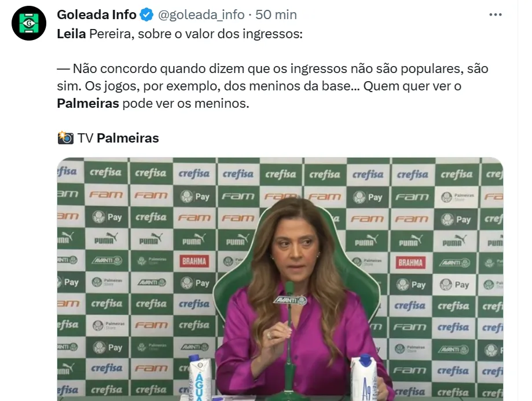Click the Avanti microphone badge
This screenshot has height=401, width=532.
point(290,300)
